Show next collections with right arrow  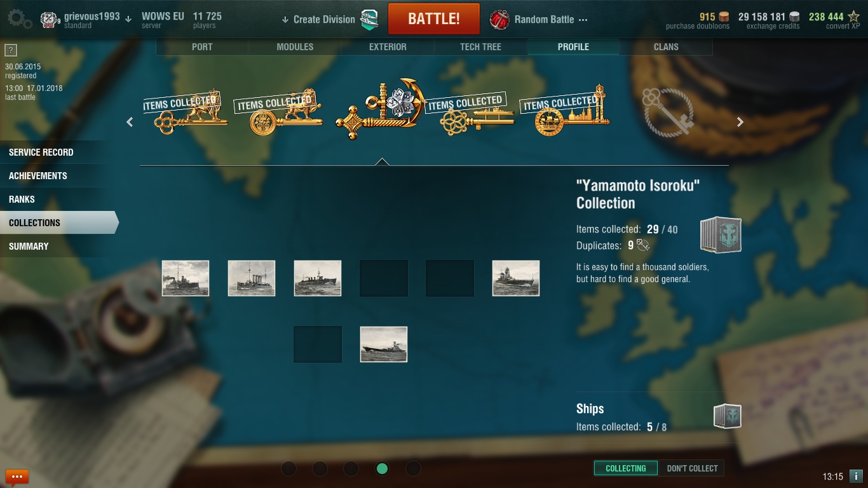(740, 122)
